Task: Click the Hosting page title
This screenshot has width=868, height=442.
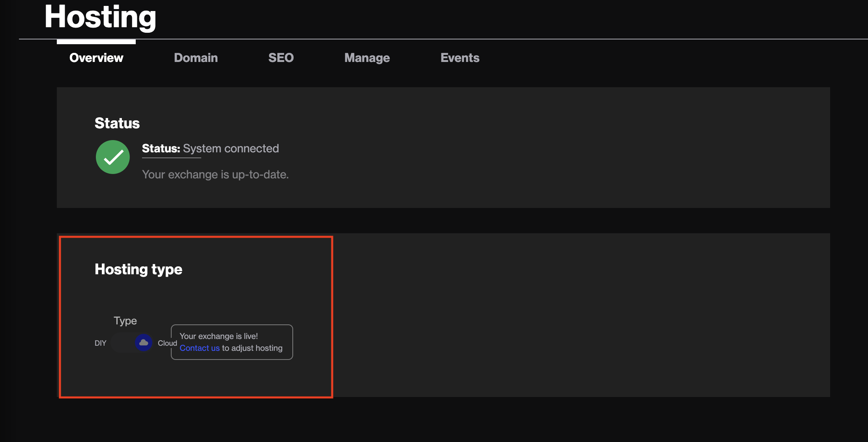Action: click(100, 17)
